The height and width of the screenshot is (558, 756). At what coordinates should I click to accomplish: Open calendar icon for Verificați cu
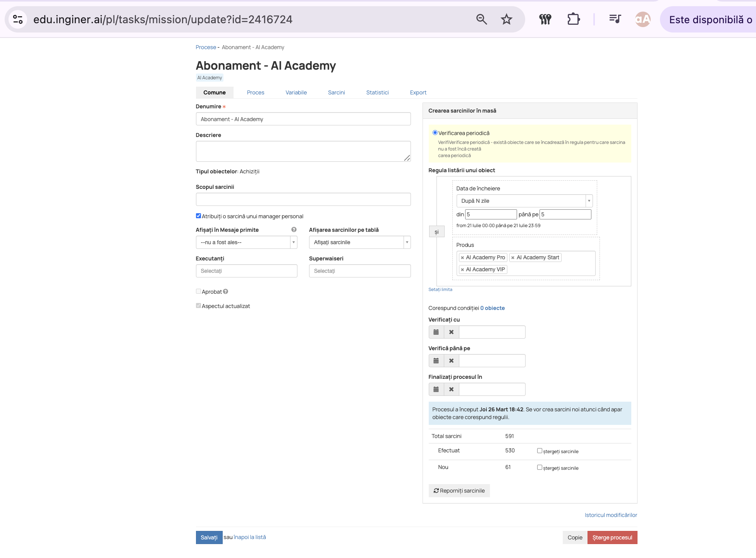[x=436, y=332]
